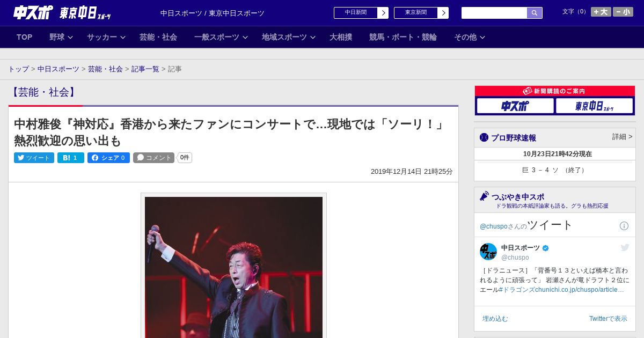Click the 東京中日スポーツ logo in header
Image resolution: width=644 pixels, height=338 pixels.
[x=85, y=13]
